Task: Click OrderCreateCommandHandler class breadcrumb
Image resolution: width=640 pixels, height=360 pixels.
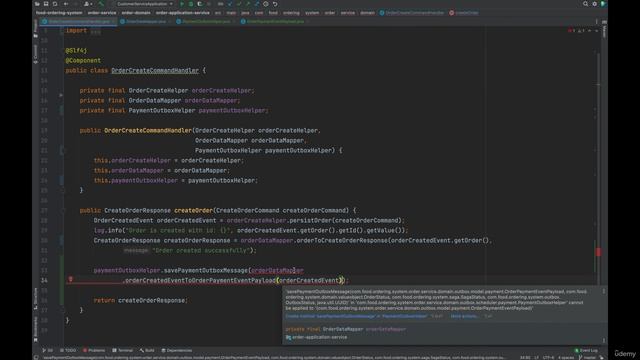Action: point(411,13)
